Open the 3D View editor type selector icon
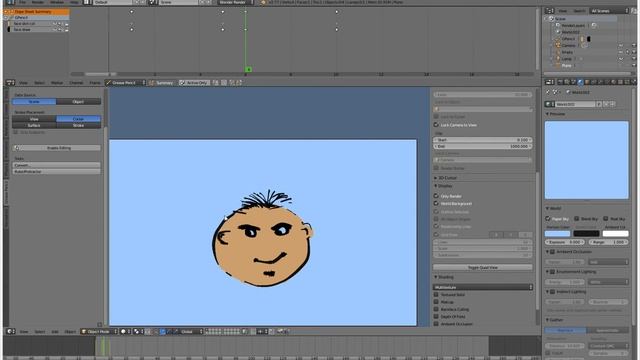Viewport: 640px width, 360px height. (10, 331)
